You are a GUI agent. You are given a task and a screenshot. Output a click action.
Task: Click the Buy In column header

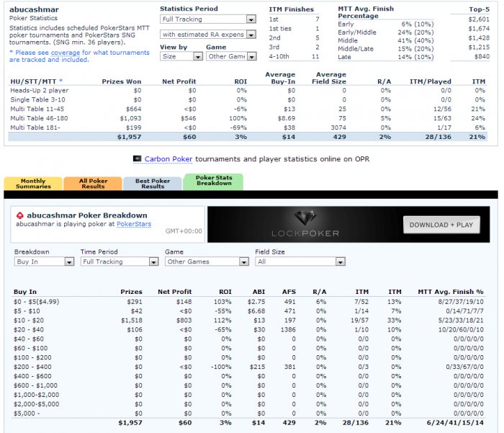[25, 292]
